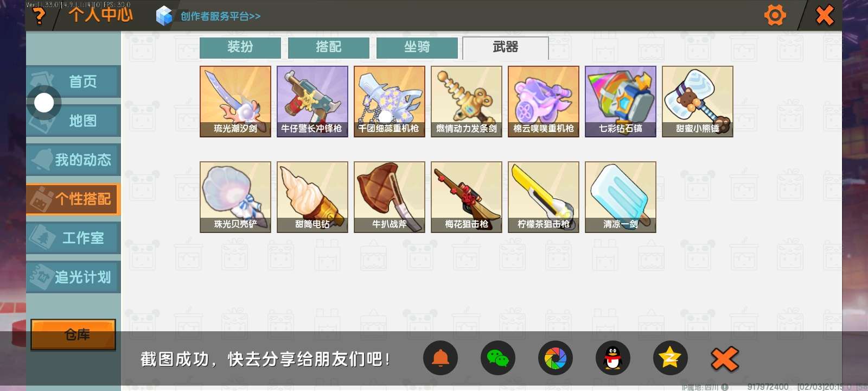Dismiss the screenshot share bar
The height and width of the screenshot is (391, 868).
click(x=725, y=359)
